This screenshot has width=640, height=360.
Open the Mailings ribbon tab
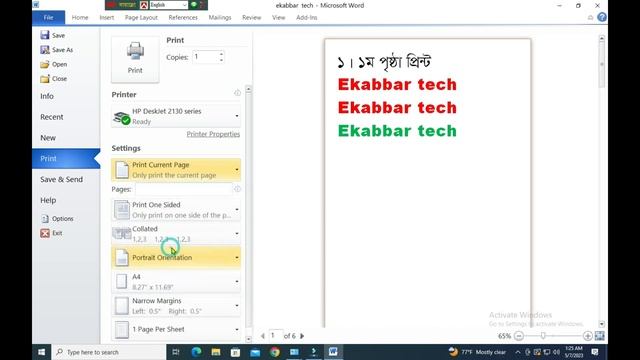coord(220,18)
